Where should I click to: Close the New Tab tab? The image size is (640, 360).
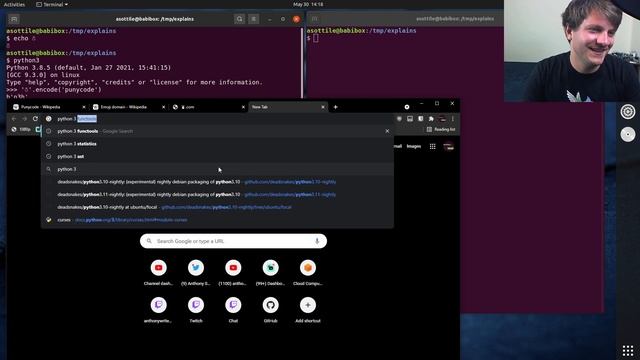(x=323, y=107)
